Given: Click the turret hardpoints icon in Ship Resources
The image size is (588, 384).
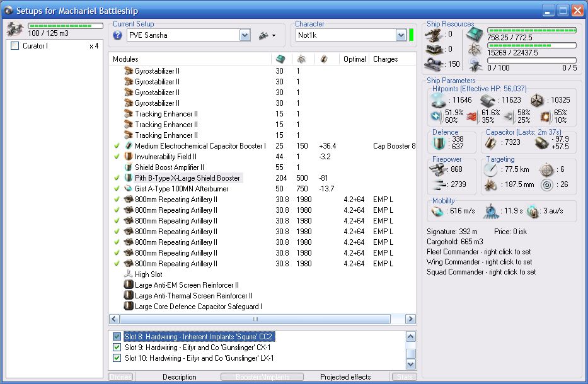Looking at the screenshot, I should coord(434,35).
